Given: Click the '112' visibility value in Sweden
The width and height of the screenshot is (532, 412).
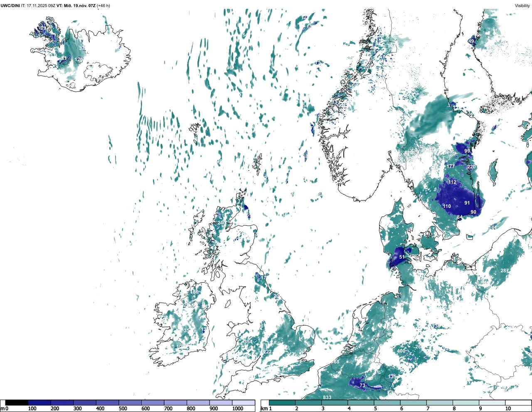Looking at the screenshot, I should click(453, 182).
